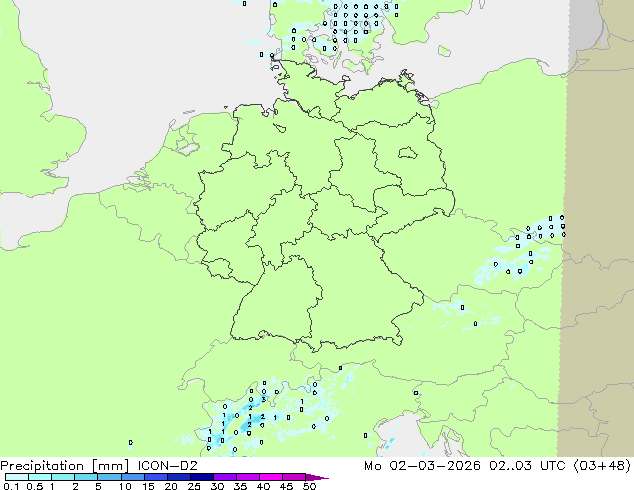Viewport: 634px width, 490px height.
Task: Click the 0.5–1 mm legend color swatch
Action: pos(40,477)
